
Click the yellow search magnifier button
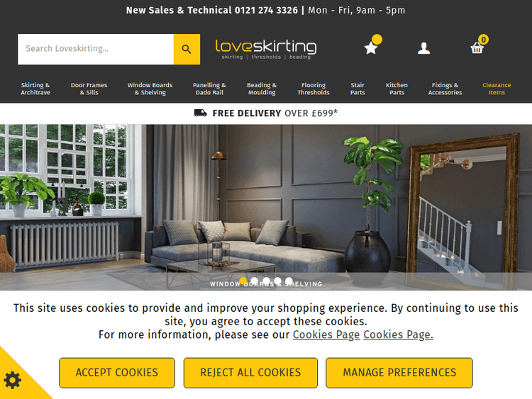187,49
